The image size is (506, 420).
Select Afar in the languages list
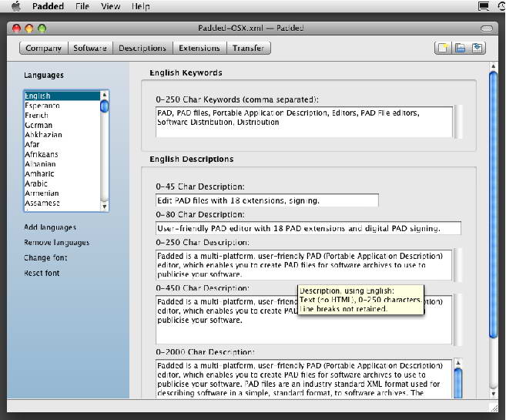(x=62, y=144)
